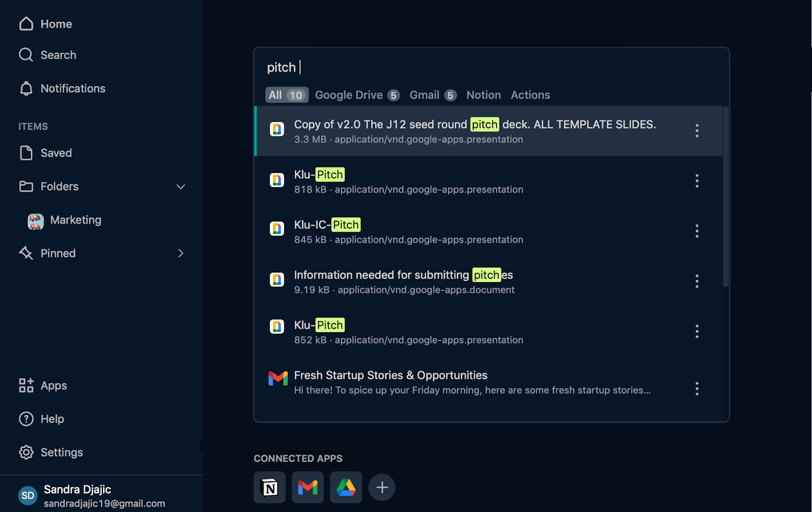Click the search results vertical scrollbar

coord(726,197)
